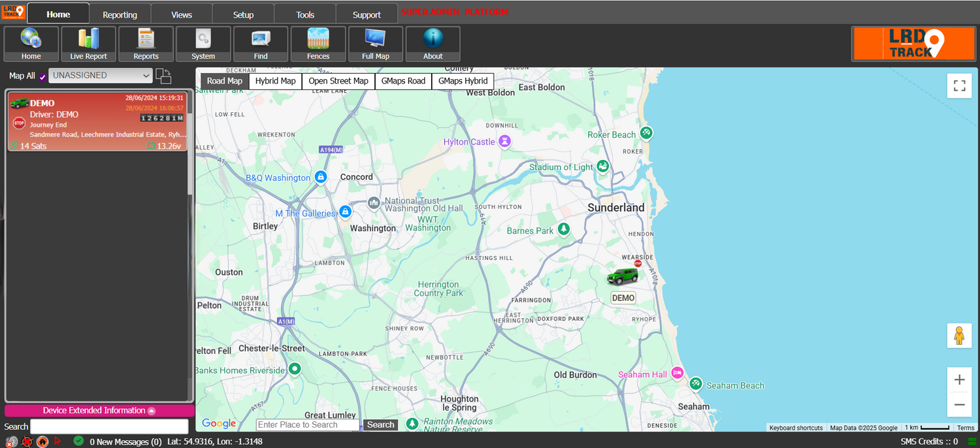The height and width of the screenshot is (448, 980).
Task: Open the Live Report toolbar icon
Action: point(88,44)
